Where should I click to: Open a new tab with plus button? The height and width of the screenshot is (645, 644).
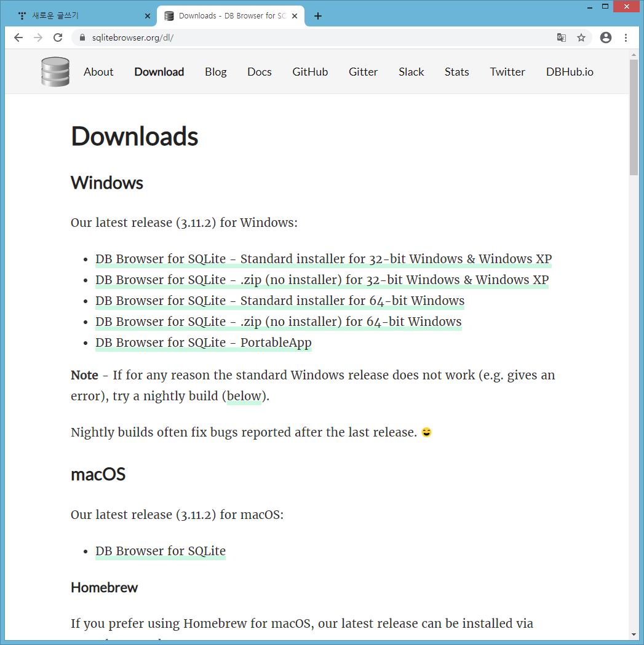[x=317, y=16]
